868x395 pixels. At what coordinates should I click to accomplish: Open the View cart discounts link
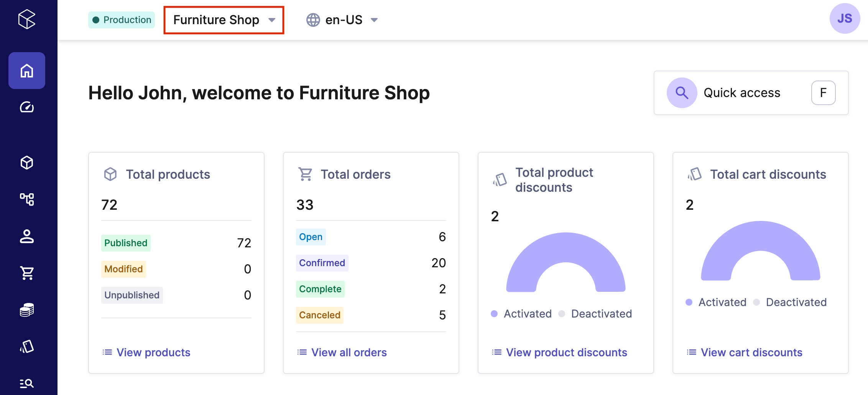click(x=751, y=352)
